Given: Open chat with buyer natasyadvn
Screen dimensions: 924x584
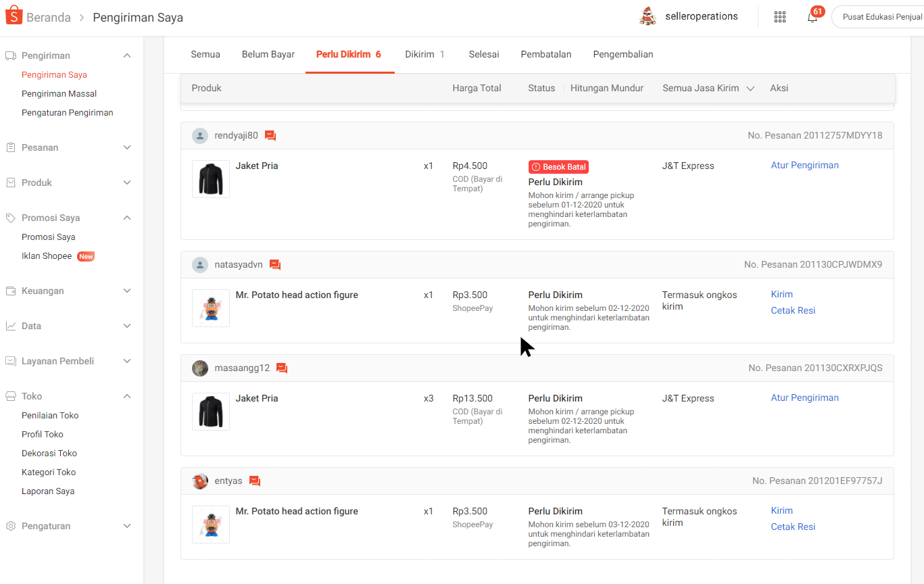Looking at the screenshot, I should pyautogui.click(x=275, y=264).
